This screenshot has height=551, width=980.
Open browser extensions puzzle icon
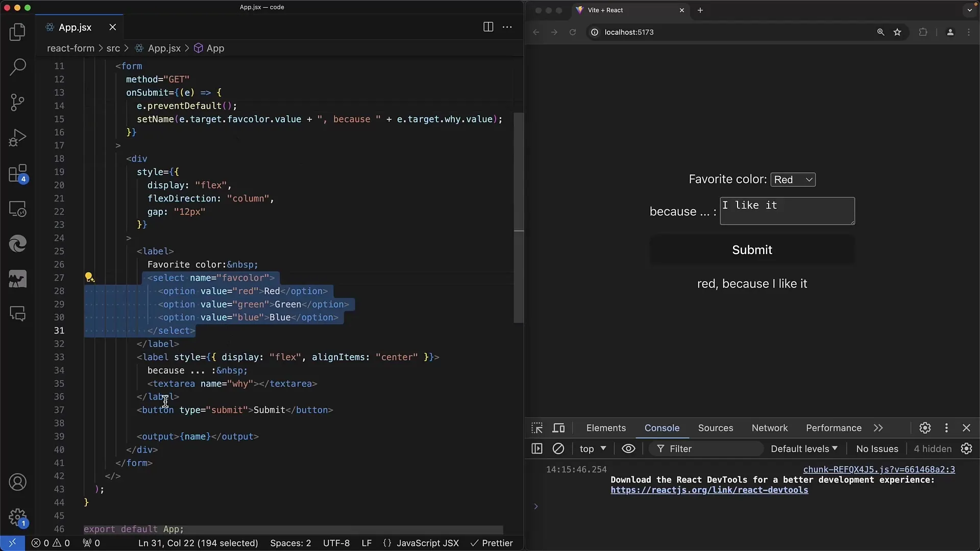(923, 32)
